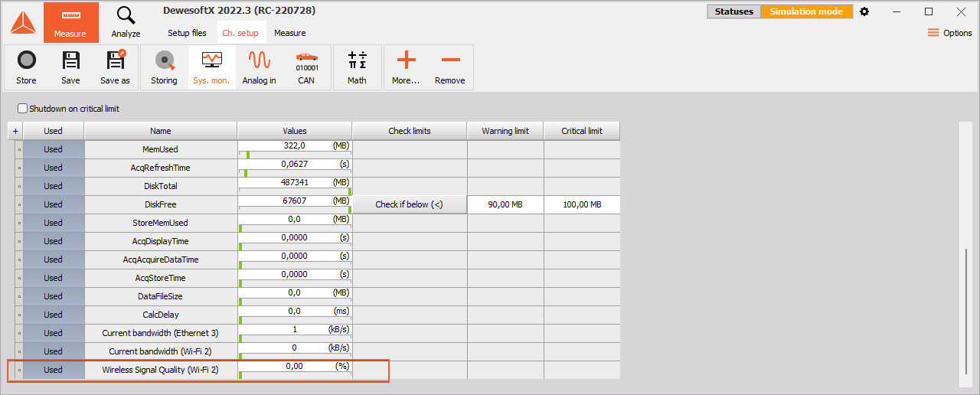Image resolution: width=980 pixels, height=395 pixels.
Task: Toggle Used for Wireless Signal Quality row
Action: 54,370
